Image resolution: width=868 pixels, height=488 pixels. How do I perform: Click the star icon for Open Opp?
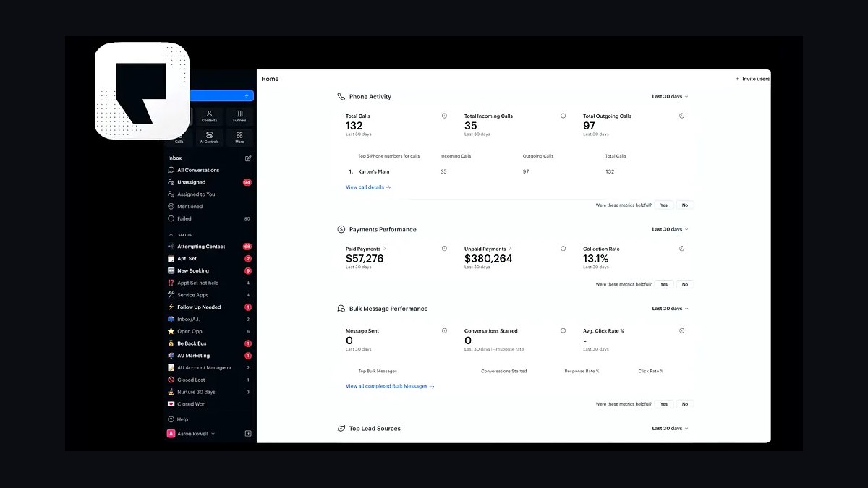pyautogui.click(x=171, y=331)
